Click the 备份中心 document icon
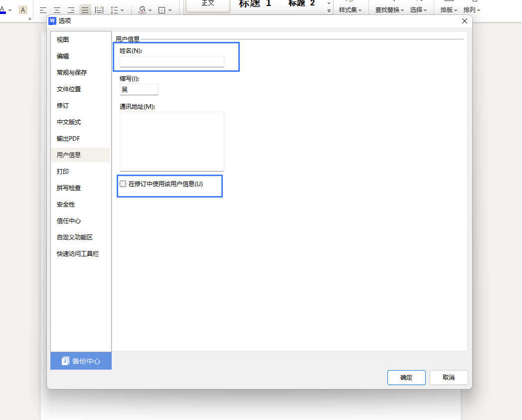The image size is (522, 420). (65, 361)
